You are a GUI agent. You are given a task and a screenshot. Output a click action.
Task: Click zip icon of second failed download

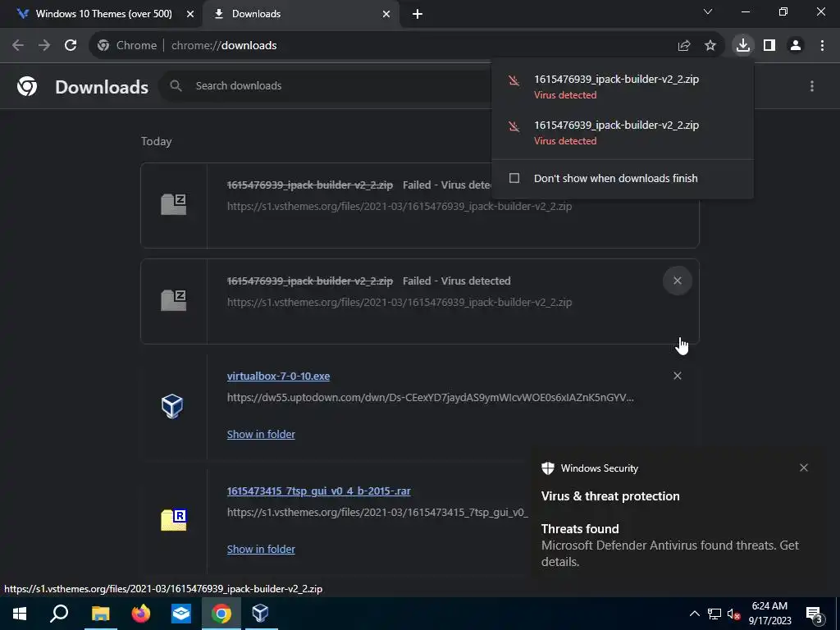tap(174, 300)
